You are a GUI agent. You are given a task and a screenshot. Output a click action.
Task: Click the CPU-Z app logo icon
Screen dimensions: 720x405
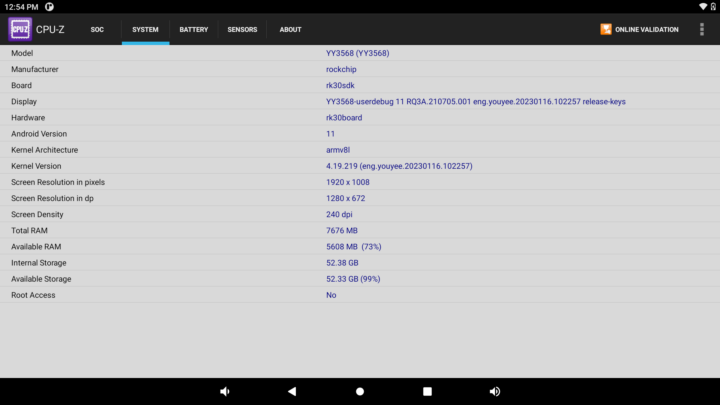point(20,29)
